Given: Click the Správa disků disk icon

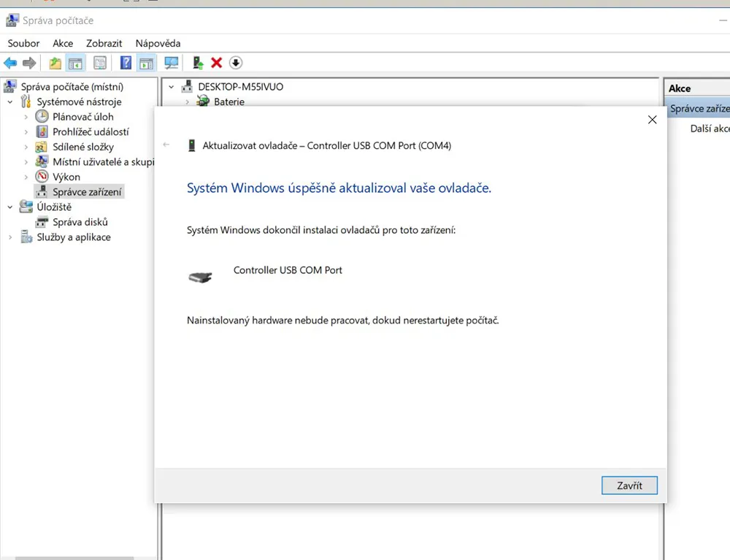Looking at the screenshot, I should pos(42,222).
